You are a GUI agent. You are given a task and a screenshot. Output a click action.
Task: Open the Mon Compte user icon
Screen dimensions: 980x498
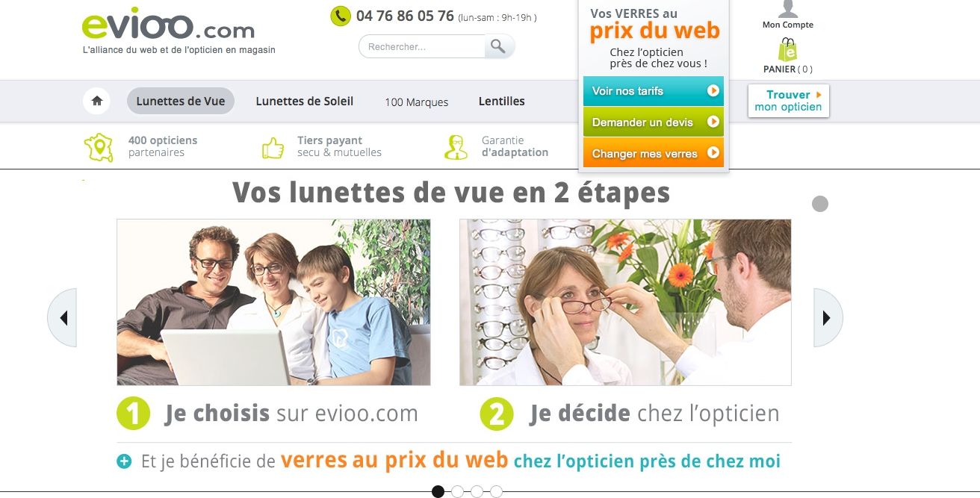(x=787, y=9)
